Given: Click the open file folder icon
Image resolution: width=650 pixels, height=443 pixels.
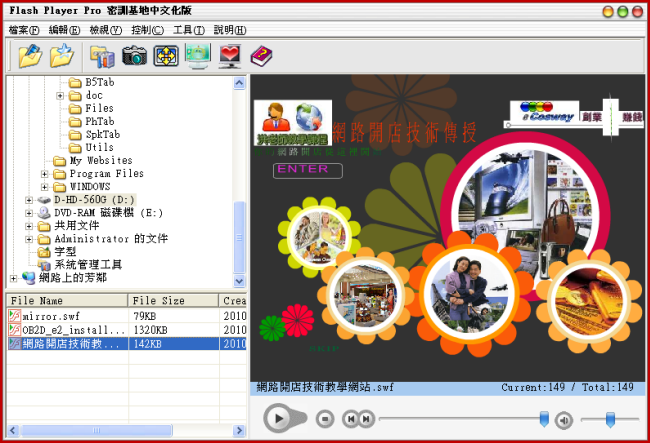Looking at the screenshot, I should [x=30, y=56].
